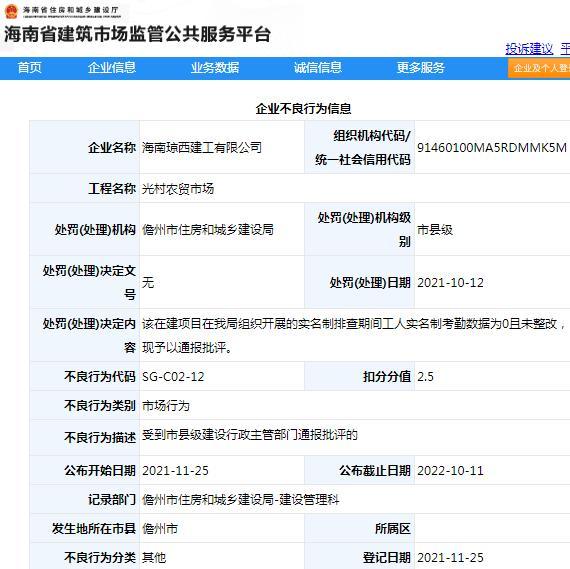Click deduction score value 2.5
The image size is (570, 569).
pos(425,377)
